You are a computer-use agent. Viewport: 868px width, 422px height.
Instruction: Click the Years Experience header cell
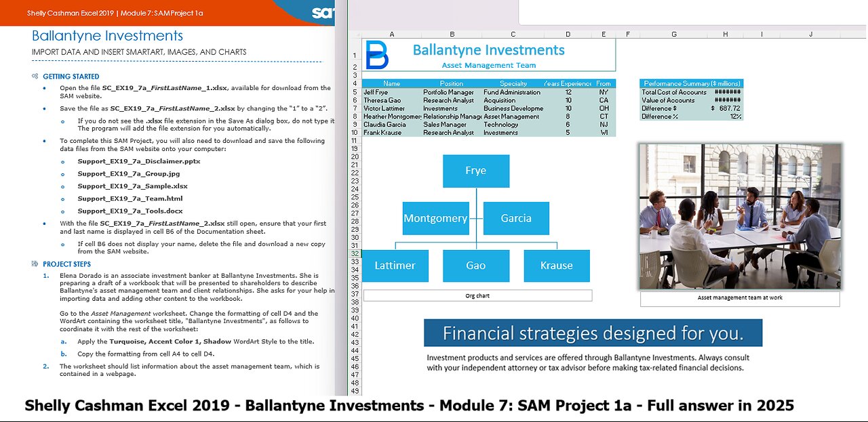click(568, 84)
